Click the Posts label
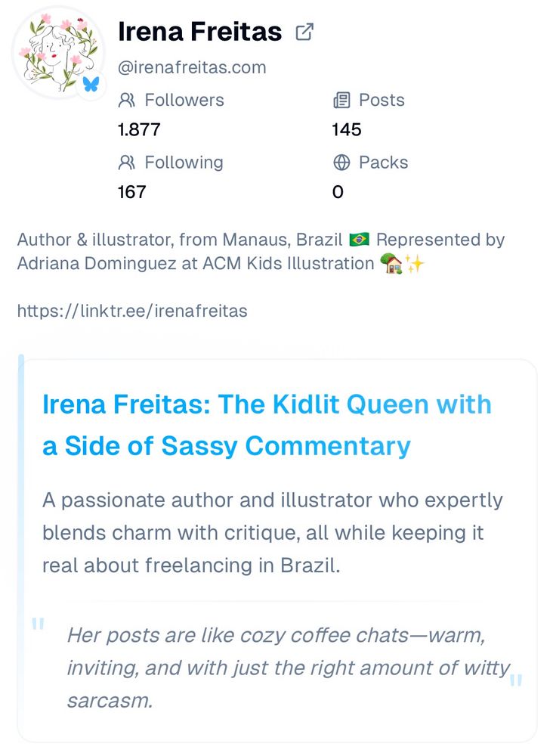This screenshot has height=756, width=553. point(382,100)
